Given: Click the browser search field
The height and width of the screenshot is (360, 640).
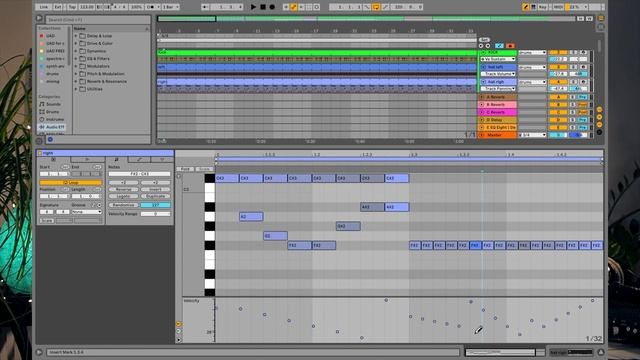Looking at the screenshot, I should click(x=97, y=19).
